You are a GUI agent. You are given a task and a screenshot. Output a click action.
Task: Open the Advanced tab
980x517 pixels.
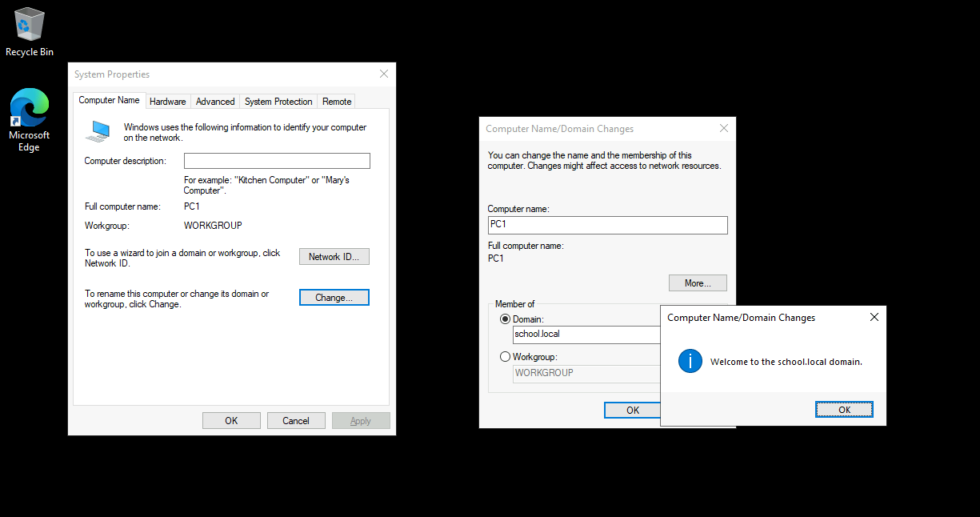coord(215,102)
